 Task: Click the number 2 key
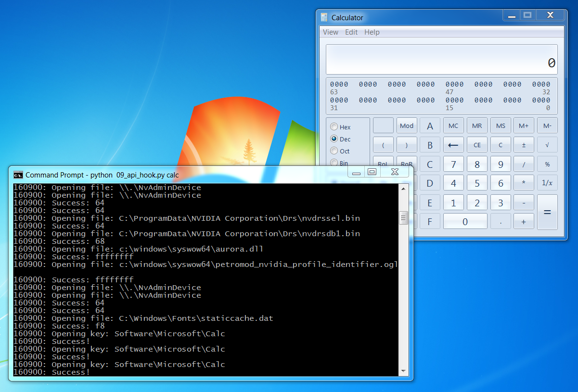click(477, 202)
